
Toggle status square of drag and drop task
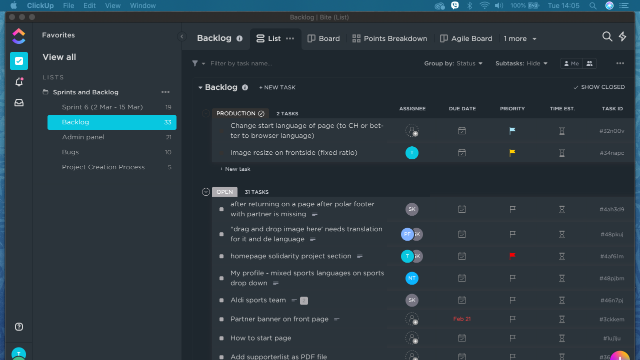pos(221,234)
